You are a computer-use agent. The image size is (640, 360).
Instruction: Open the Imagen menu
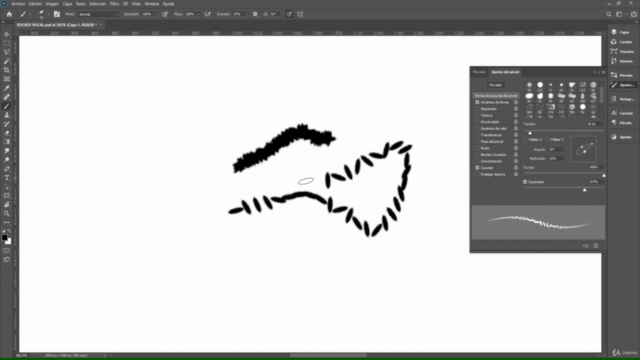click(x=52, y=4)
